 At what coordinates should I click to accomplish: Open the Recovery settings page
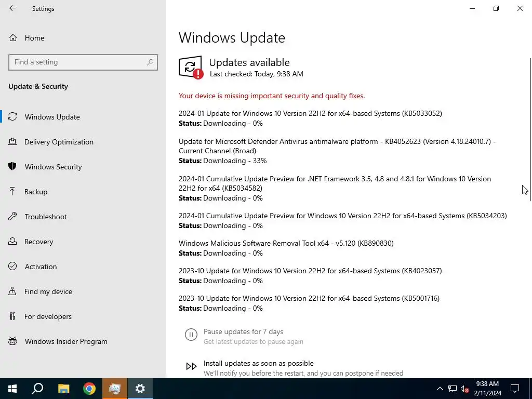tap(83, 242)
